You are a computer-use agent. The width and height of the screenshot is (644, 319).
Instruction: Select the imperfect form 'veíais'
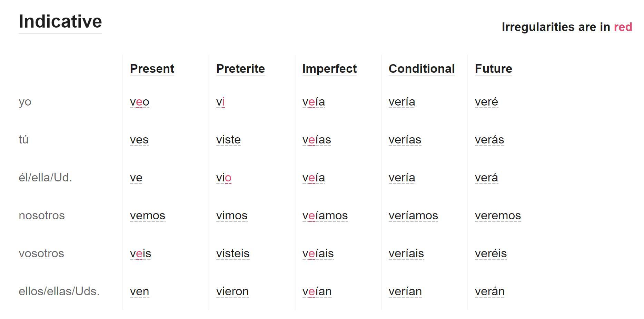(318, 254)
